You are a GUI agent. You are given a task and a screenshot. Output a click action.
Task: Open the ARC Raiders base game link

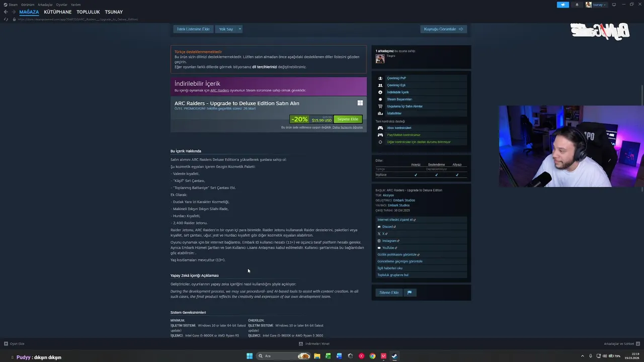tap(219, 90)
